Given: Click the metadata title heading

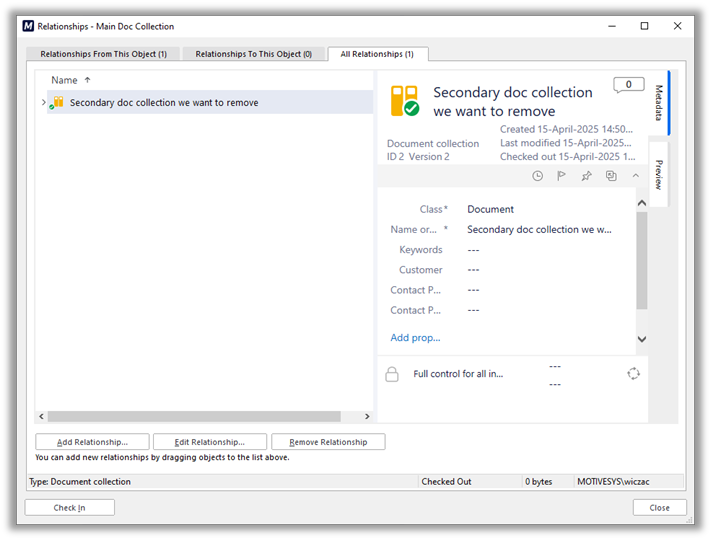Looking at the screenshot, I should pos(513,102).
